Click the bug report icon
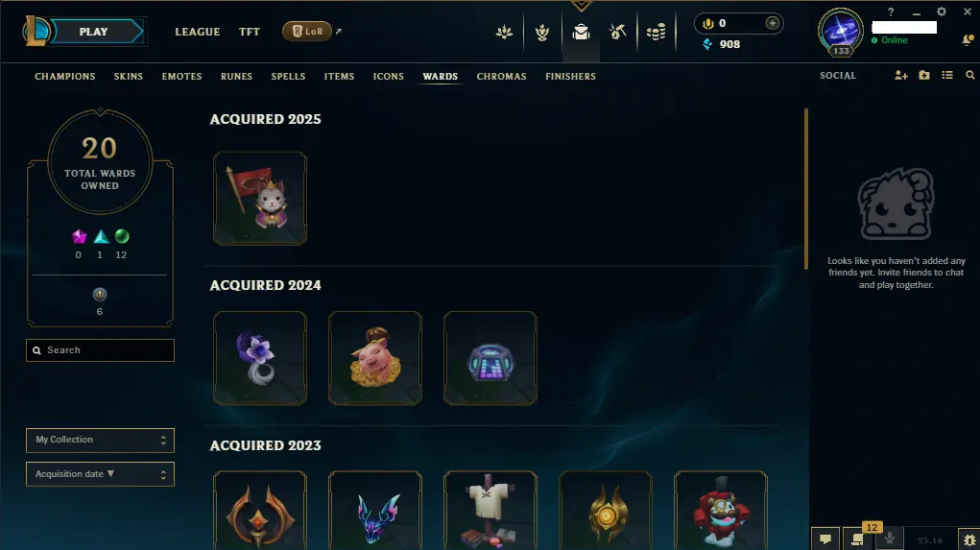This screenshot has height=550, width=980. [x=969, y=539]
